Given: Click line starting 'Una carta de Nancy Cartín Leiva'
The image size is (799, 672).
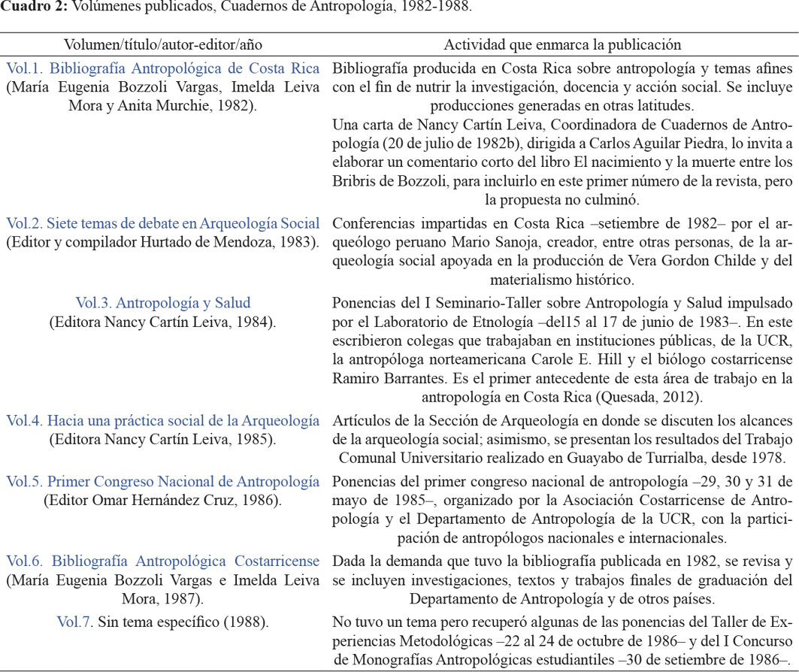Looking at the screenshot, I should pos(562,125).
